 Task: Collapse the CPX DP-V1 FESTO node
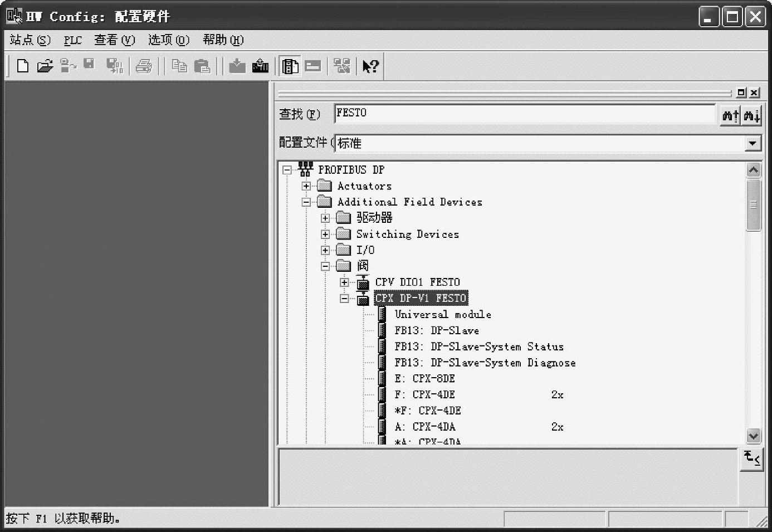click(x=344, y=299)
